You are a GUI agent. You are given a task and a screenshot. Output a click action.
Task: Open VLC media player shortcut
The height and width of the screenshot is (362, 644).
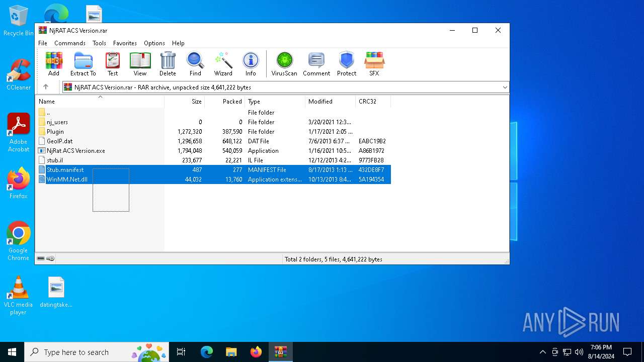tap(19, 296)
